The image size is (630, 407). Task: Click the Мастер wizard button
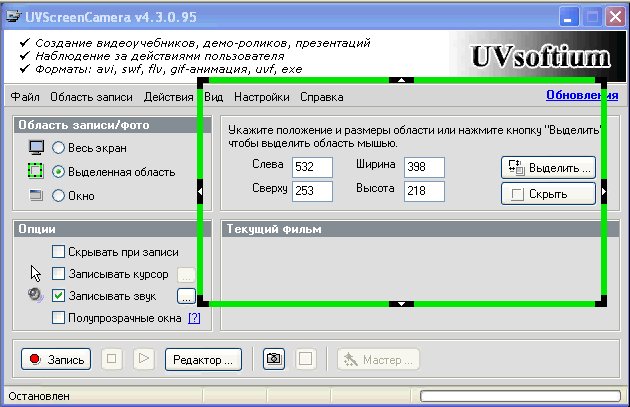(378, 359)
